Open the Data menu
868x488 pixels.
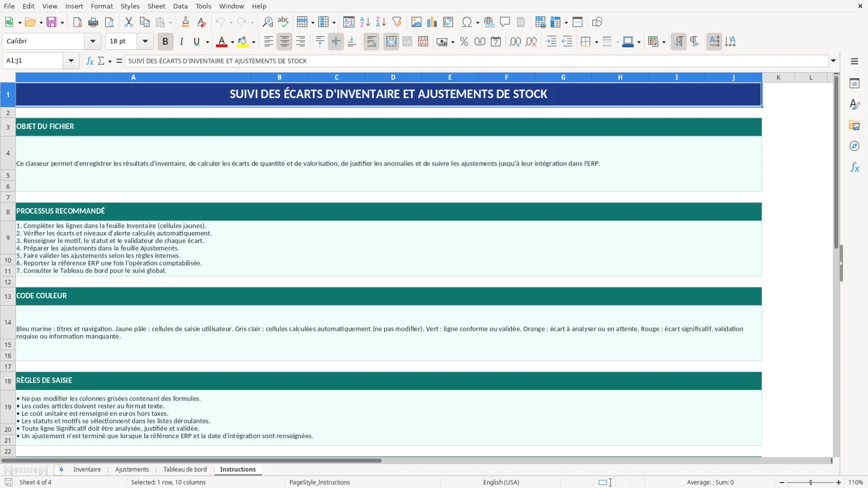(x=180, y=6)
